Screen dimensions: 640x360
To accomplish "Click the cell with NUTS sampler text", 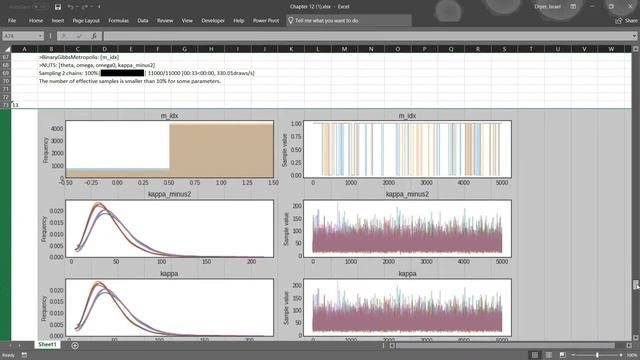I will pyautogui.click(x=97, y=65).
